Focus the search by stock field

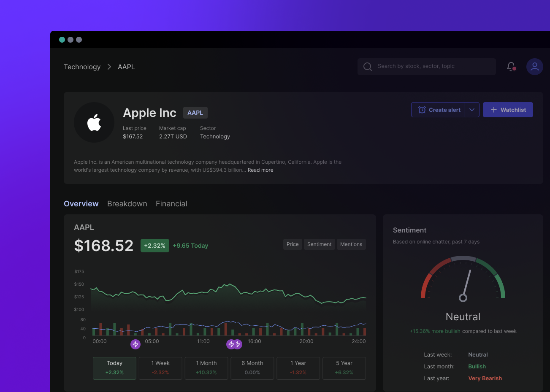click(x=427, y=67)
